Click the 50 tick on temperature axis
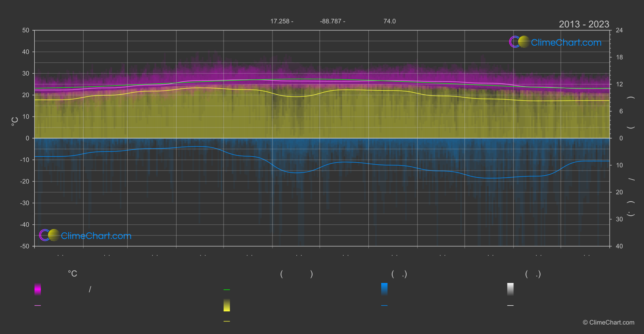Viewport: 644px width, 334px height. tap(26, 30)
